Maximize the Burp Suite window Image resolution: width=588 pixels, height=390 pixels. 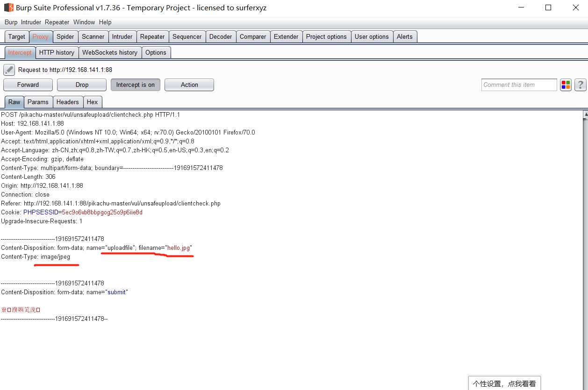click(x=548, y=7)
